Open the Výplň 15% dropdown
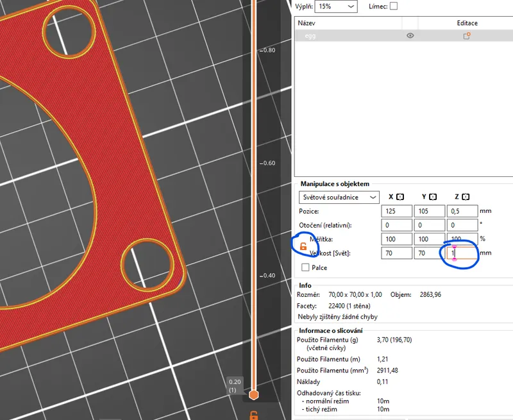This screenshot has height=420, width=513. [x=336, y=6]
